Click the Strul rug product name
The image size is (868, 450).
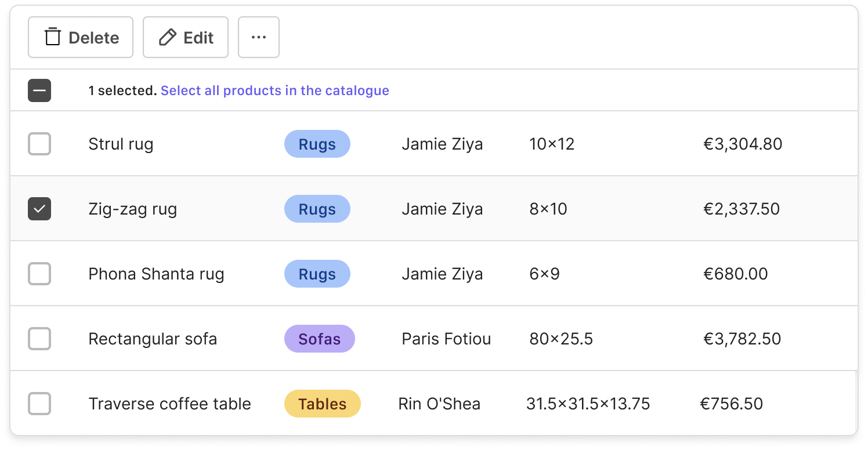[121, 144]
